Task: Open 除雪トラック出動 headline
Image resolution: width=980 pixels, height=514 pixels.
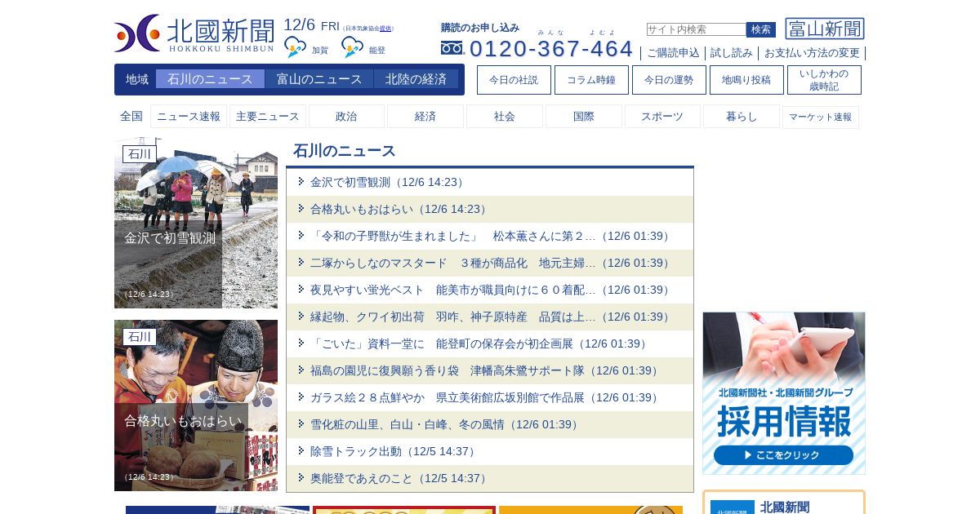Action: coord(394,451)
